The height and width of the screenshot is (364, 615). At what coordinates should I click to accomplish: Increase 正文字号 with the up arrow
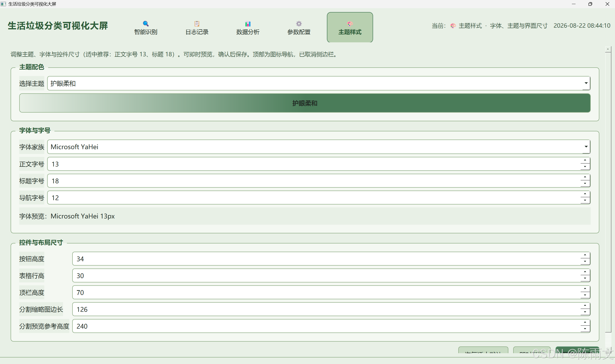click(x=585, y=160)
